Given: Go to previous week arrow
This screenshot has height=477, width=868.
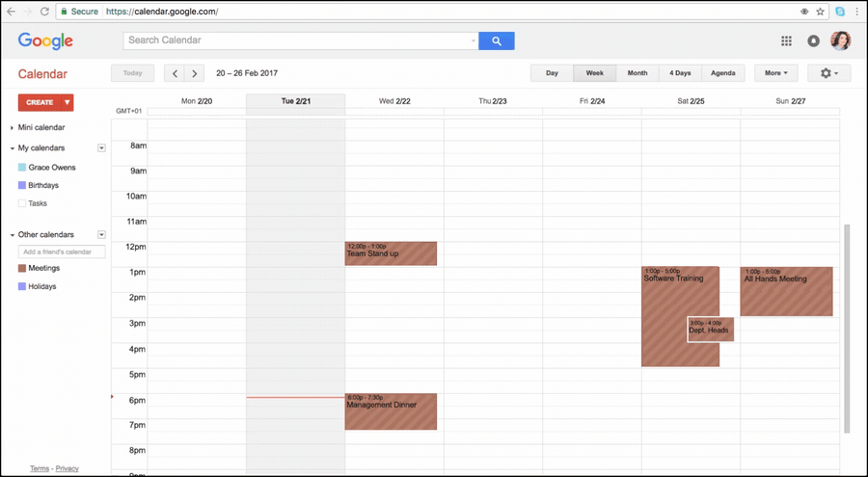Looking at the screenshot, I should pyautogui.click(x=175, y=73).
